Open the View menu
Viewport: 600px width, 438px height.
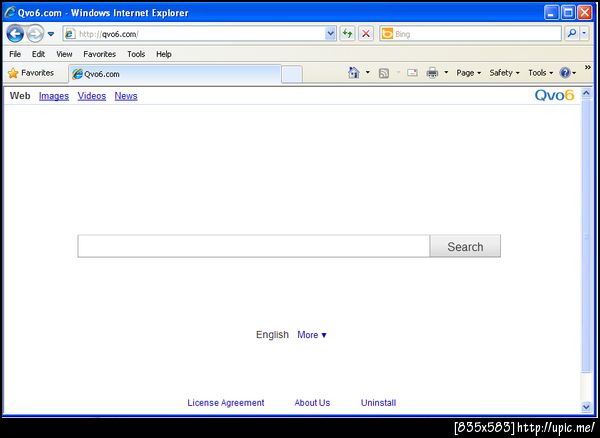point(64,54)
